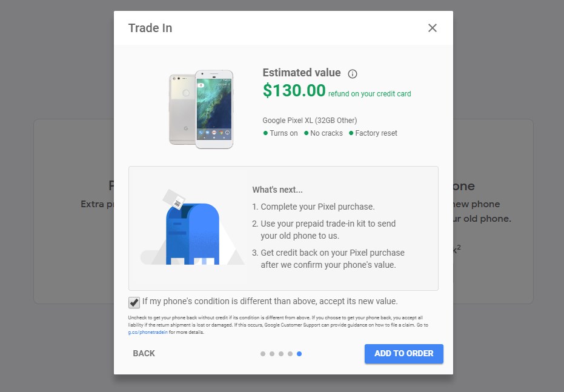
Task: Select the first step indicator dot
Action: click(262, 354)
